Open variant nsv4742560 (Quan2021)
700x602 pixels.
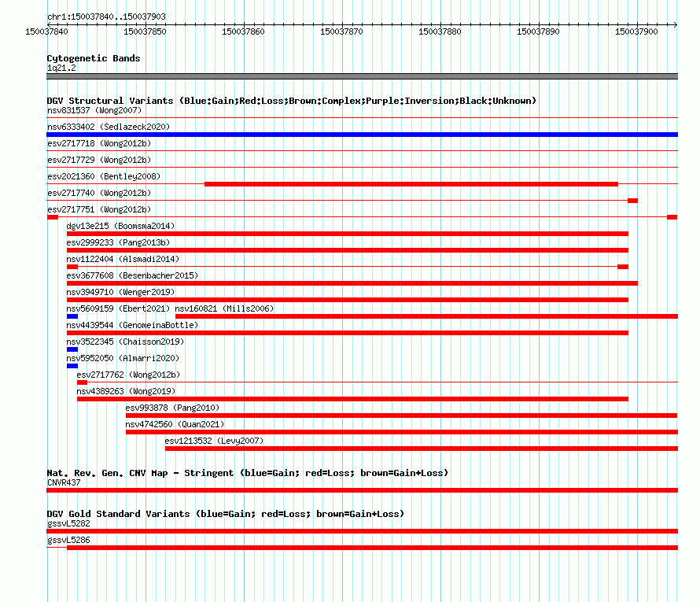[175, 424]
